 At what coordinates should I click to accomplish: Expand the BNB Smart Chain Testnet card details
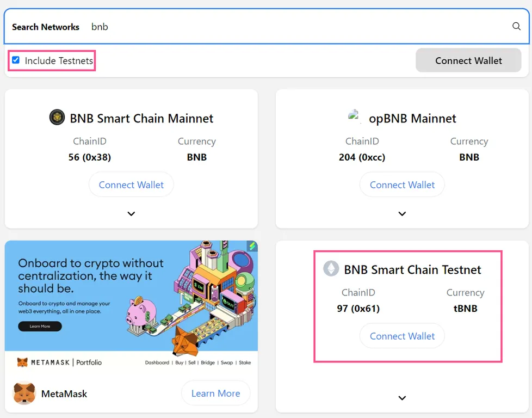pos(402,398)
